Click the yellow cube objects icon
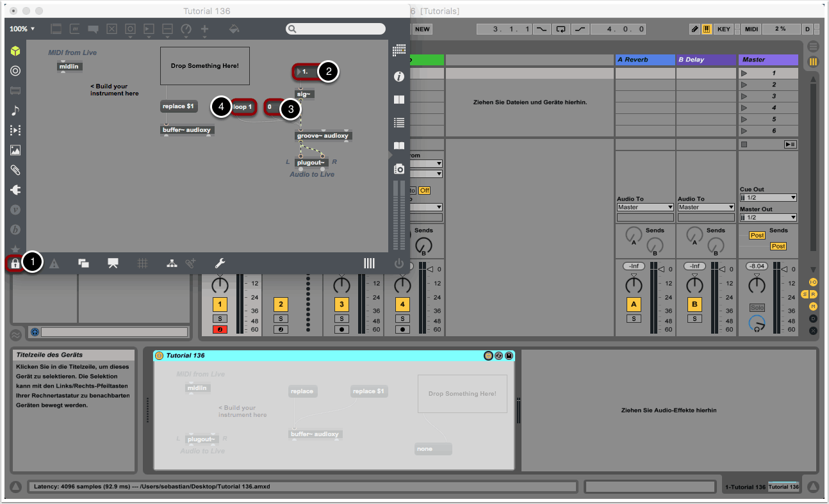This screenshot has height=504, width=829. 15,51
